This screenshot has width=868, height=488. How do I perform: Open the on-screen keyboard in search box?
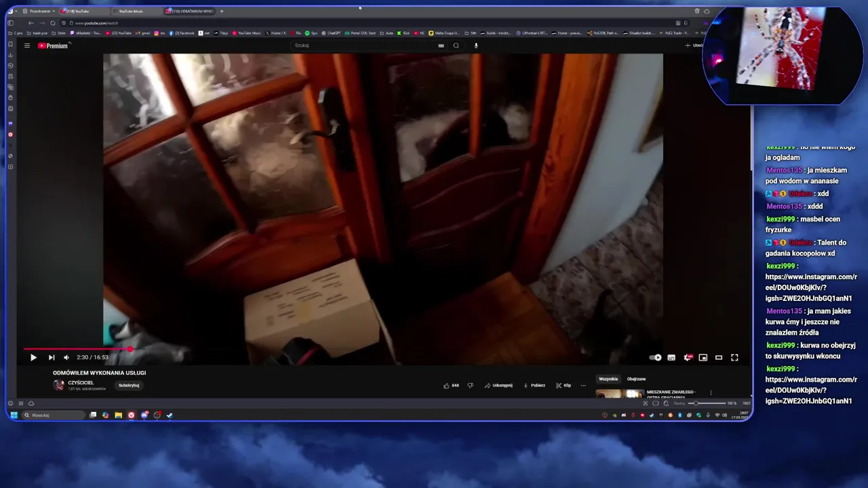tap(441, 45)
